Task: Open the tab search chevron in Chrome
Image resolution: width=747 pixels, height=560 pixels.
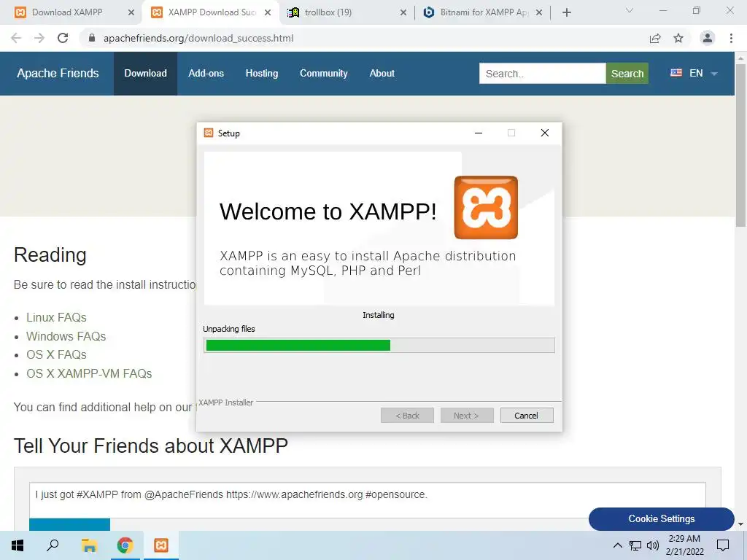Action: (x=630, y=10)
